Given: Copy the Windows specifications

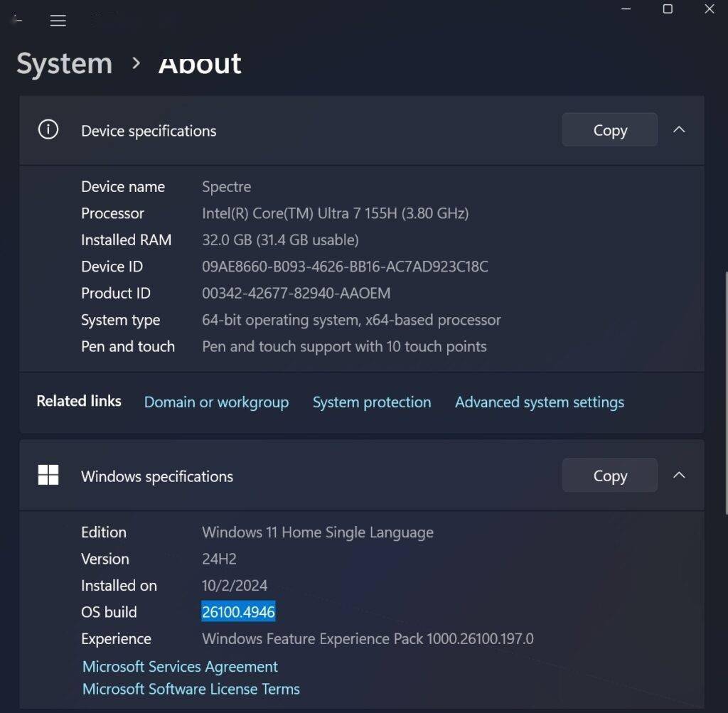Looking at the screenshot, I should tap(609, 476).
